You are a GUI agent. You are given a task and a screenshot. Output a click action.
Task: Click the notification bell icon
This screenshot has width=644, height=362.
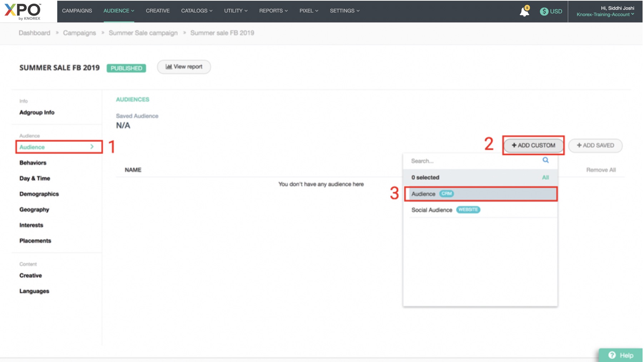524,12
